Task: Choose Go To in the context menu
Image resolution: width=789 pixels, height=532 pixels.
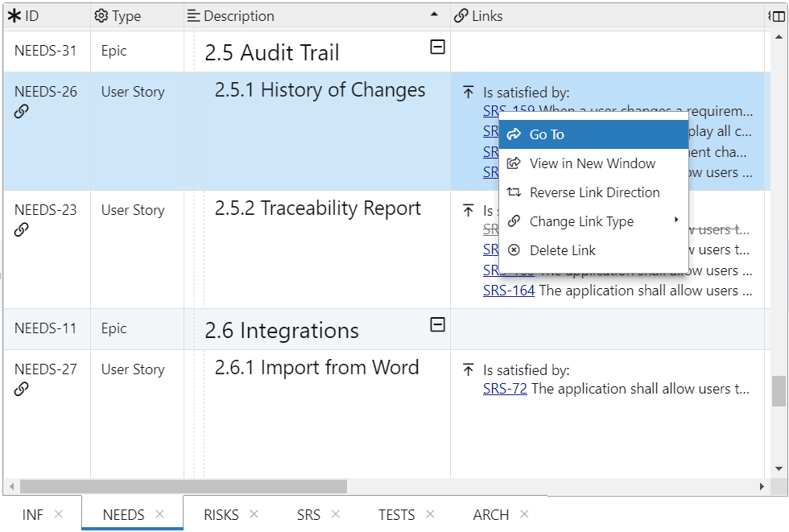Action: [x=547, y=134]
